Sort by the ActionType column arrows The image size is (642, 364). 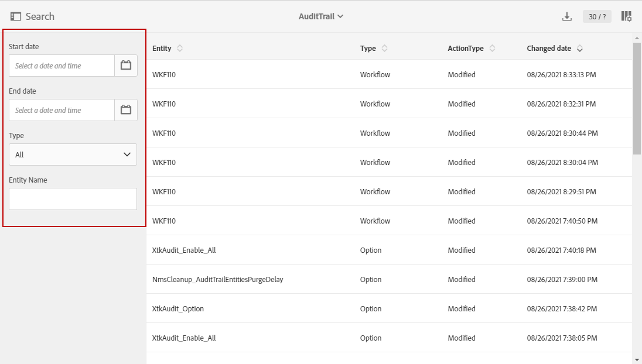(492, 49)
